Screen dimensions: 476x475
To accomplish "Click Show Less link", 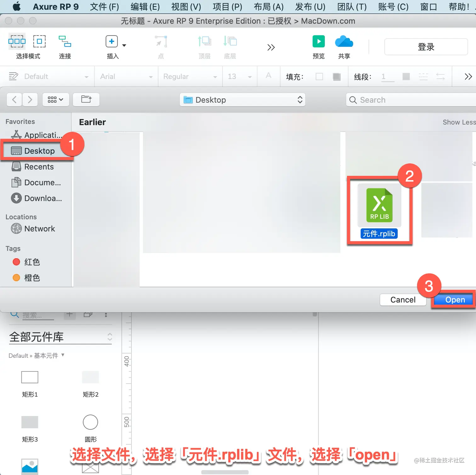I will [459, 122].
